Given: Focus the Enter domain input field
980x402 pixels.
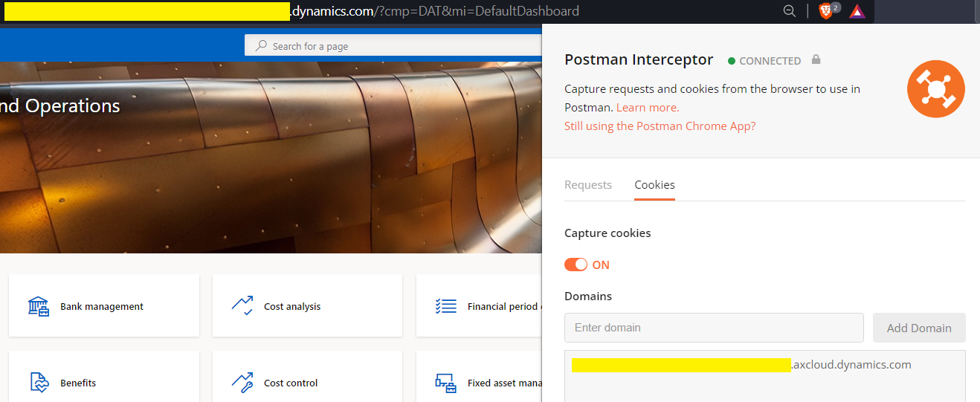Looking at the screenshot, I should pos(714,328).
